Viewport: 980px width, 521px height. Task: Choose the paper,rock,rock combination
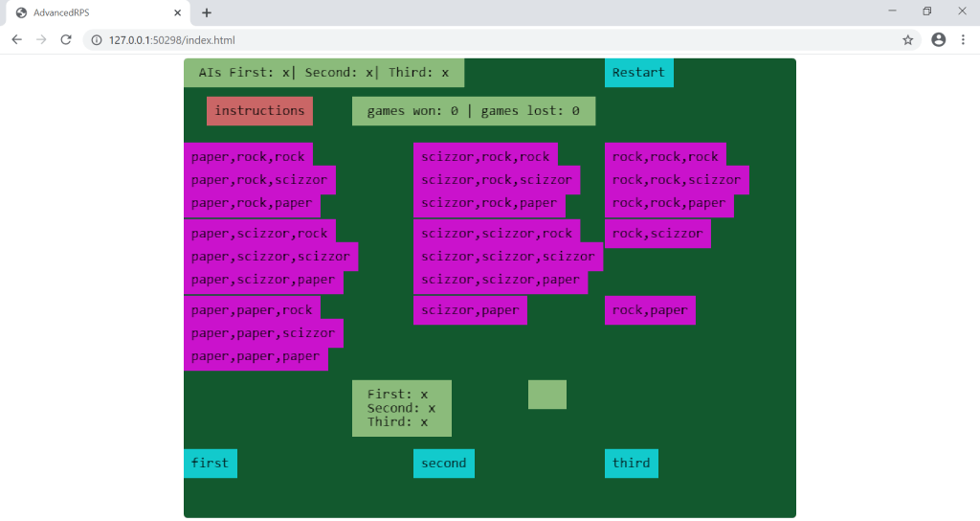[248, 157]
